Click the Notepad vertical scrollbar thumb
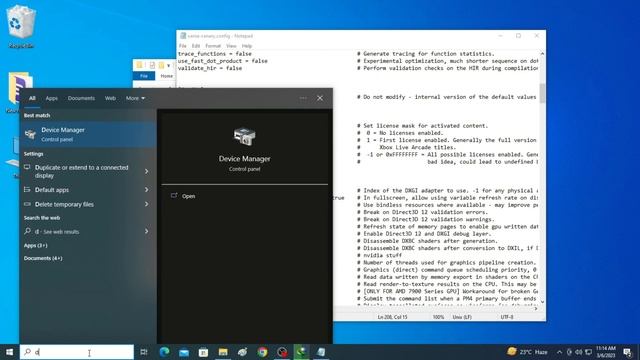The width and height of the screenshot is (640, 360). pos(542,93)
